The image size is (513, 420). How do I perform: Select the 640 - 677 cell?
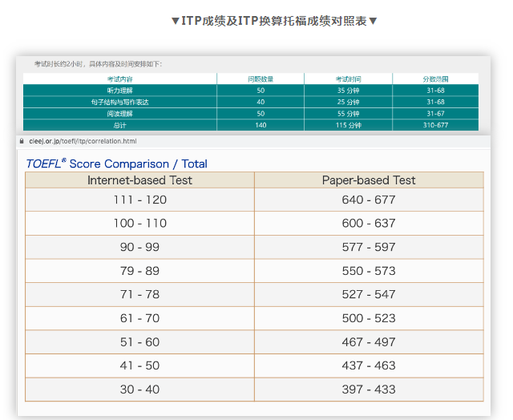[x=369, y=200]
